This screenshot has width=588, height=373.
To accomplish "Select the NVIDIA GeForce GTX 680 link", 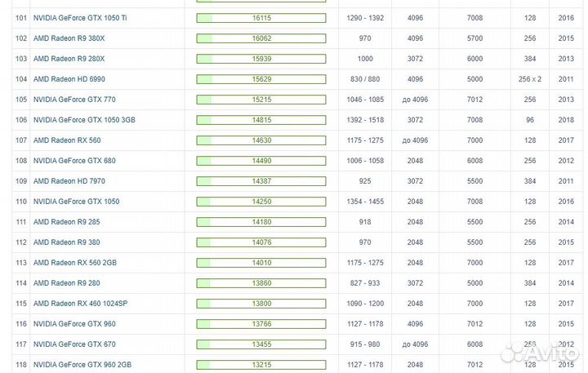I will [x=74, y=161].
